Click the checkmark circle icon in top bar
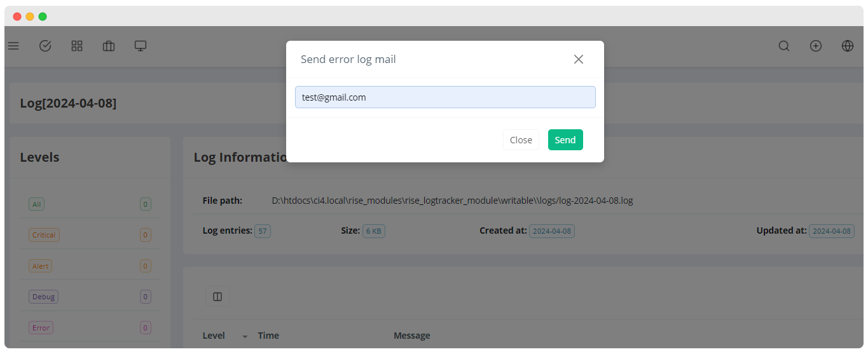The image size is (868, 354). [x=45, y=46]
